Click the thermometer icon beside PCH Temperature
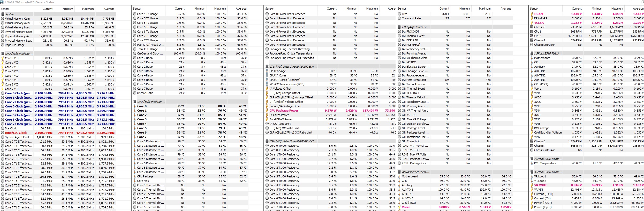 532,163
